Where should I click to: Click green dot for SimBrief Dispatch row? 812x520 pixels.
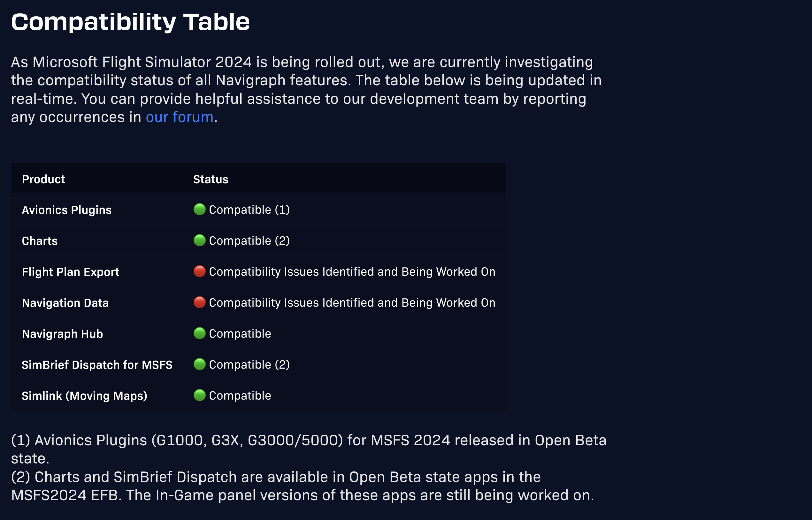200,364
